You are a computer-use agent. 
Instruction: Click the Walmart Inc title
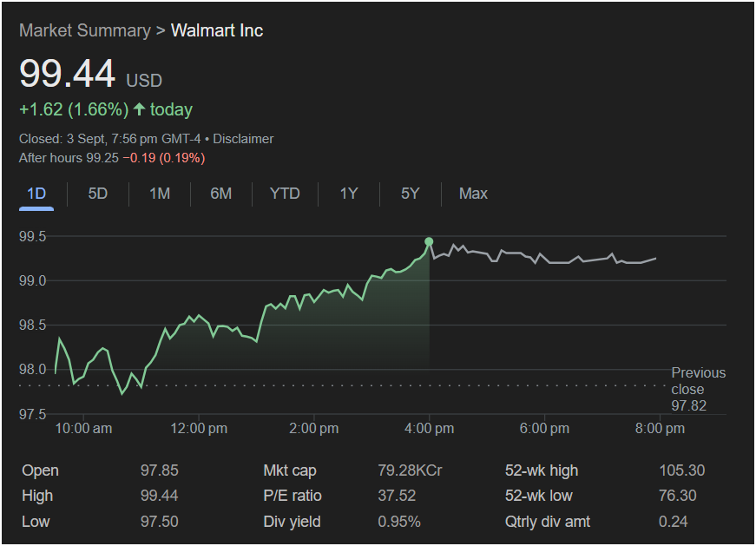[x=217, y=31]
